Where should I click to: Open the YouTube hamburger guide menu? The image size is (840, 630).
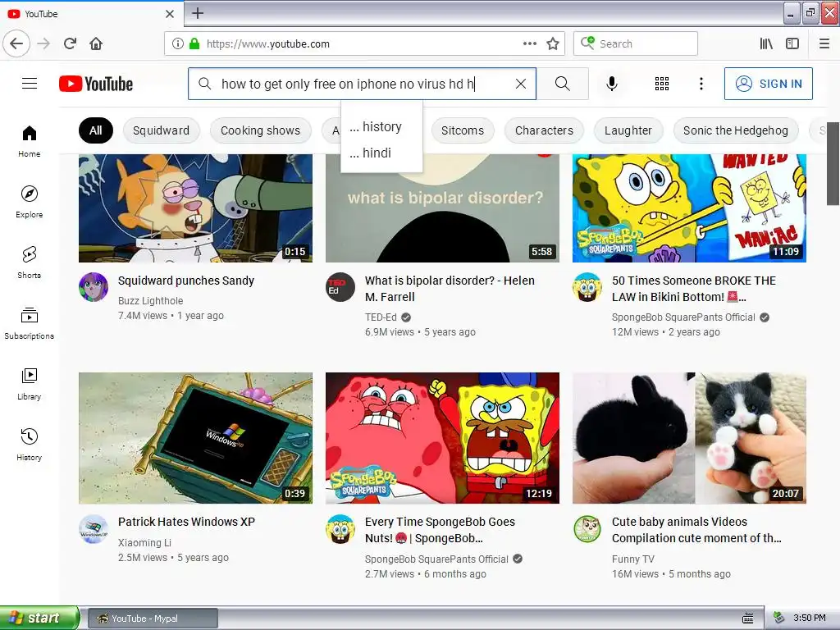[30, 84]
